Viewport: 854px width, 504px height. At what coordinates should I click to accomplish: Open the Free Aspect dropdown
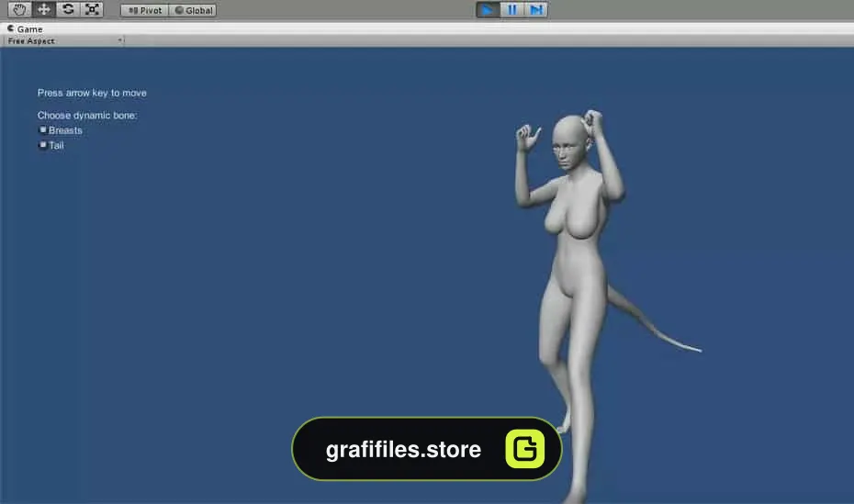64,40
